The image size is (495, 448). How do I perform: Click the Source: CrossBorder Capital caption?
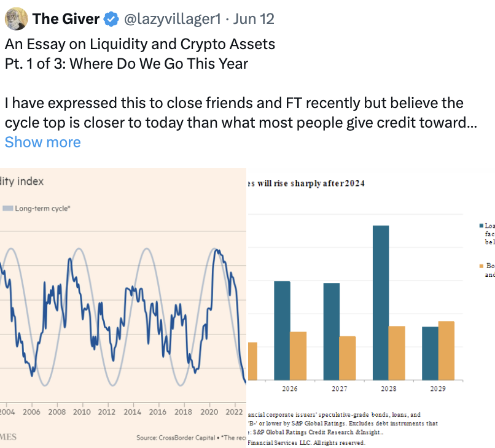174,438
